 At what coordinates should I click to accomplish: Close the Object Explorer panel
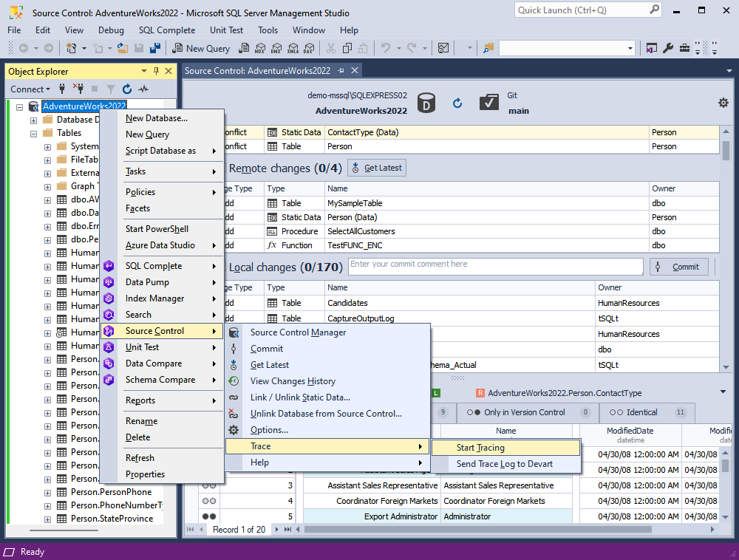(168, 71)
